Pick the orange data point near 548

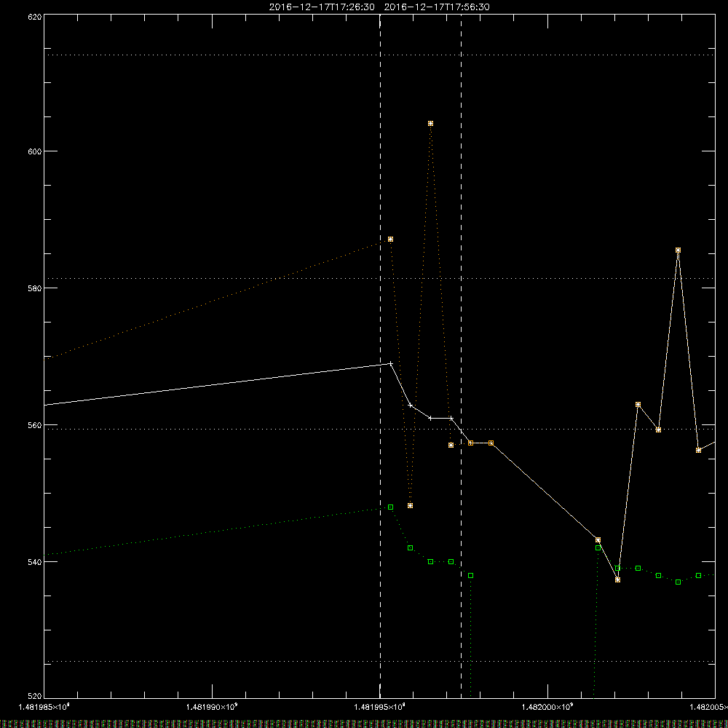(x=410, y=506)
